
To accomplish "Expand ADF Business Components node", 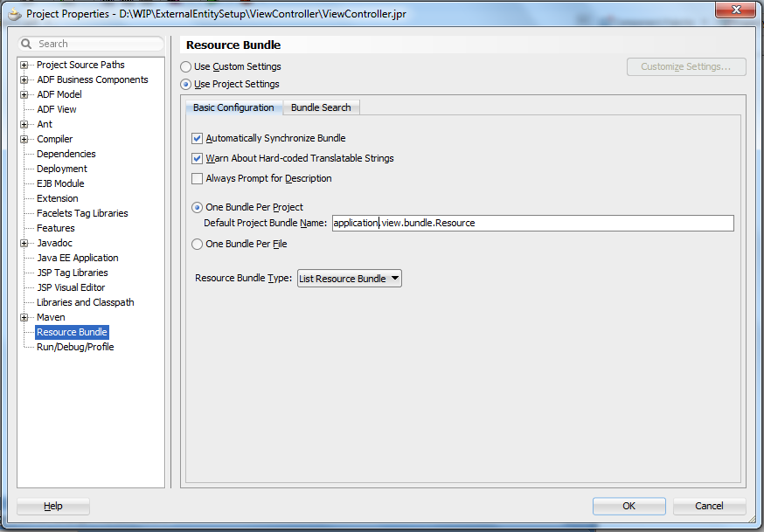I will coord(24,79).
